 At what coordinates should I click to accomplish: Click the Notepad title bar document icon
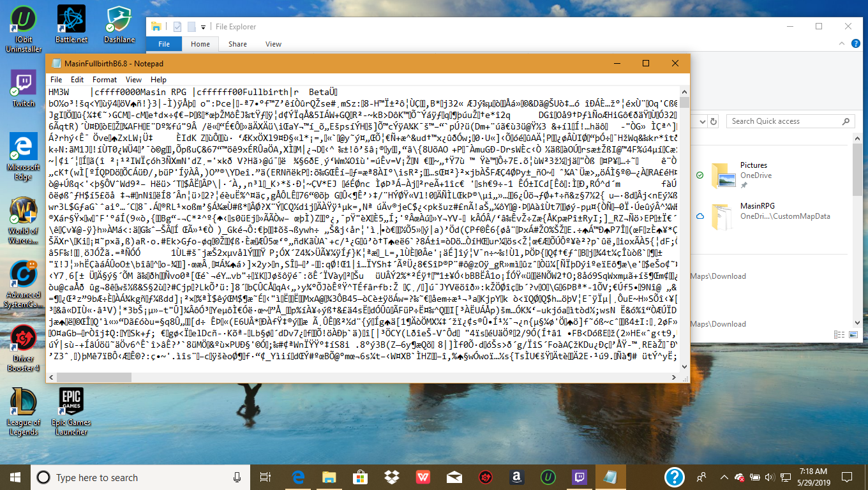click(x=56, y=63)
